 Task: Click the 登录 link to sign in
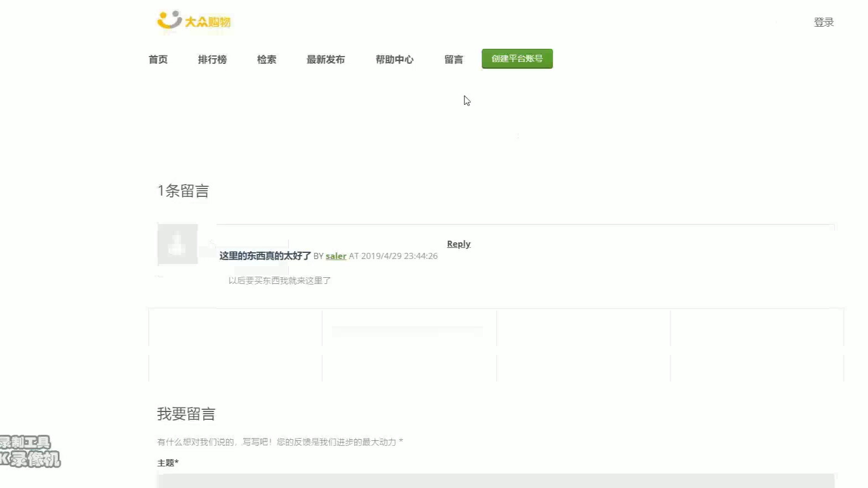coord(823,22)
